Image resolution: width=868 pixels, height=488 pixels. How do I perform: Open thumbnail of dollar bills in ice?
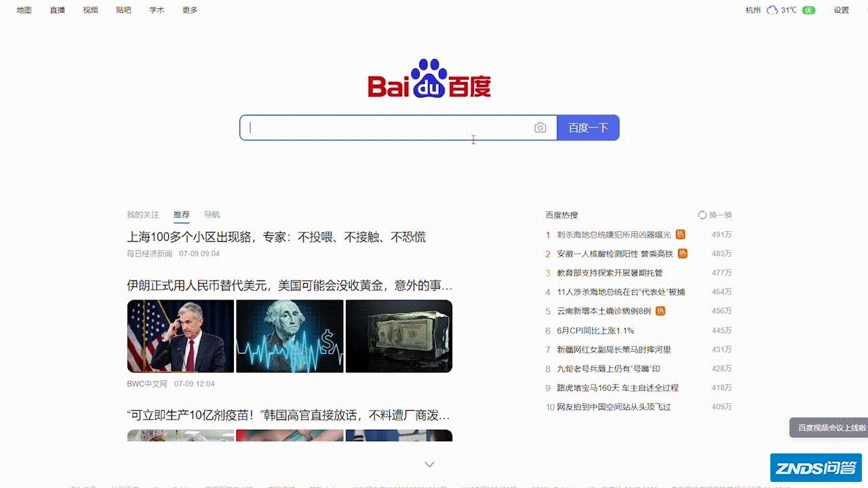pos(399,336)
